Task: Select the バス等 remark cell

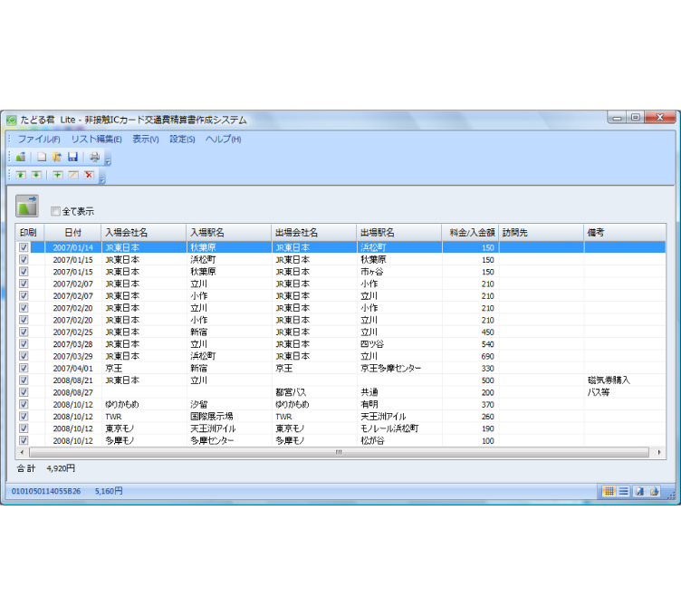Action: tap(625, 392)
